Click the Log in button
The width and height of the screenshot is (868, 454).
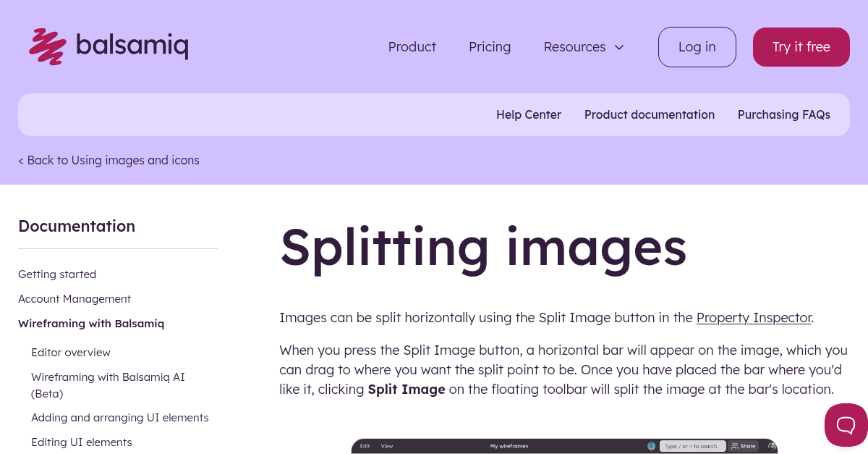pos(697,46)
